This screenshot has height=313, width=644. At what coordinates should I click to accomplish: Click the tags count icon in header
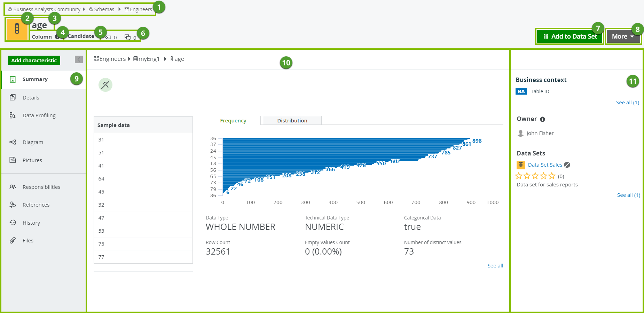109,38
